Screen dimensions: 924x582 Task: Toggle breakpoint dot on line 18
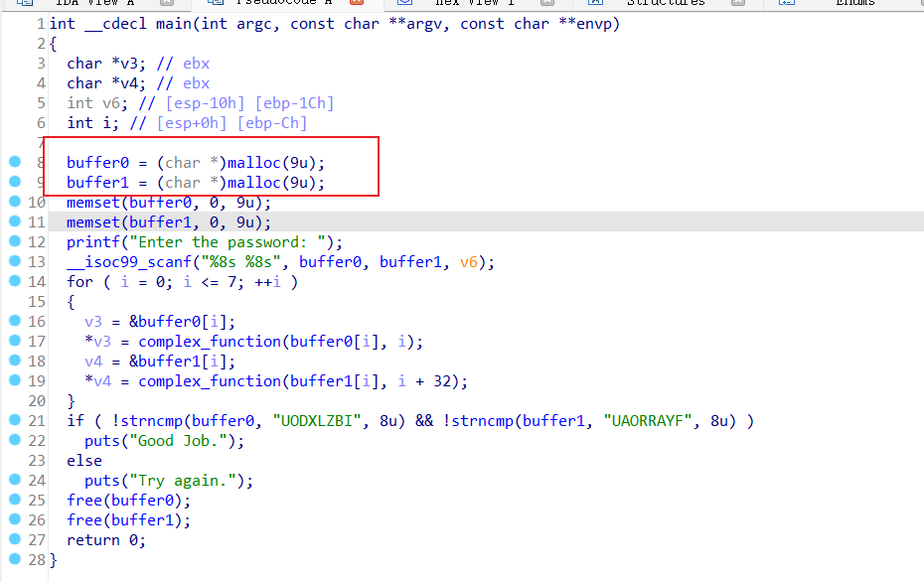[x=15, y=360]
